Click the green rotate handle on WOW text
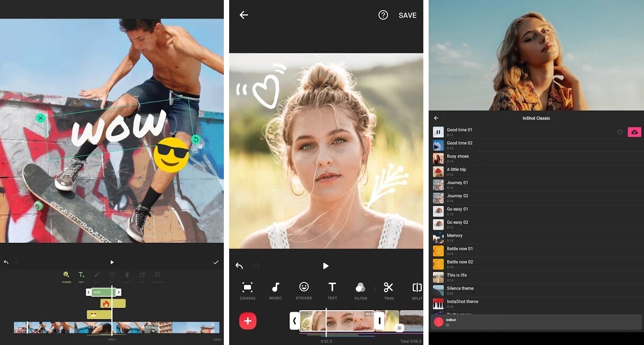This screenshot has width=644, height=345. (x=196, y=140)
